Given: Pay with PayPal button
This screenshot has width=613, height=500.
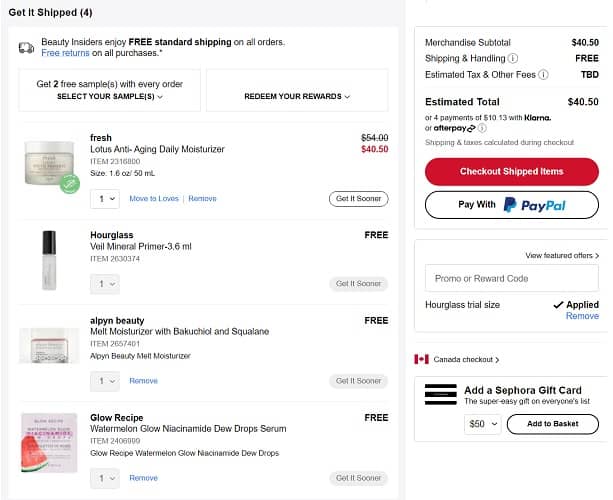Looking at the screenshot, I should [512, 205].
